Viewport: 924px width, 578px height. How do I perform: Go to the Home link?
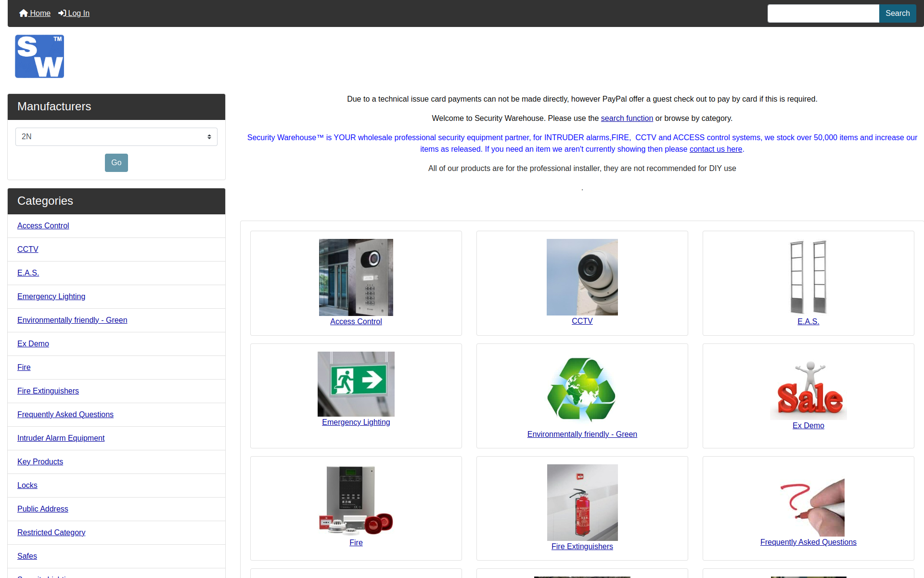tap(35, 13)
